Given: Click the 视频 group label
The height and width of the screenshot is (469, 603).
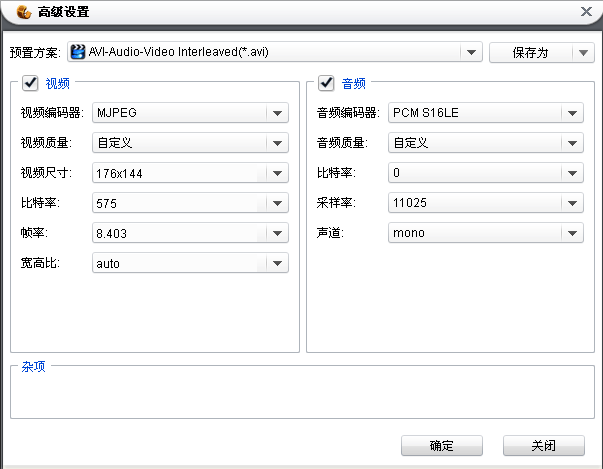Looking at the screenshot, I should pyautogui.click(x=58, y=83).
